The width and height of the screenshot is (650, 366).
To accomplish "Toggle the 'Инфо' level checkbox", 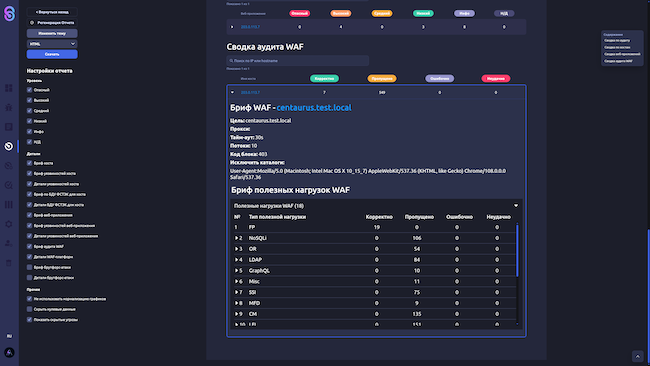I will click(29, 131).
